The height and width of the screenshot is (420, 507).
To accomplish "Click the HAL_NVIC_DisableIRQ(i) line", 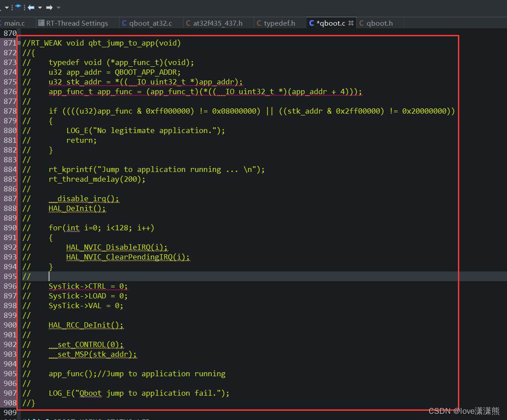I will pyautogui.click(x=117, y=247).
